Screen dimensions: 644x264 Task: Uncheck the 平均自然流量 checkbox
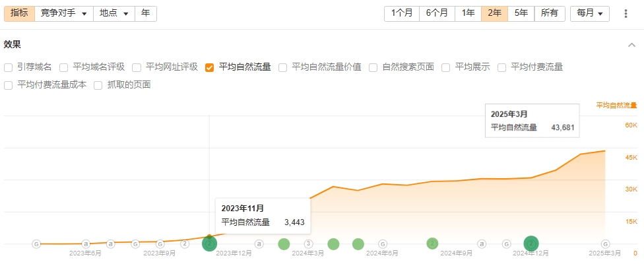point(209,68)
